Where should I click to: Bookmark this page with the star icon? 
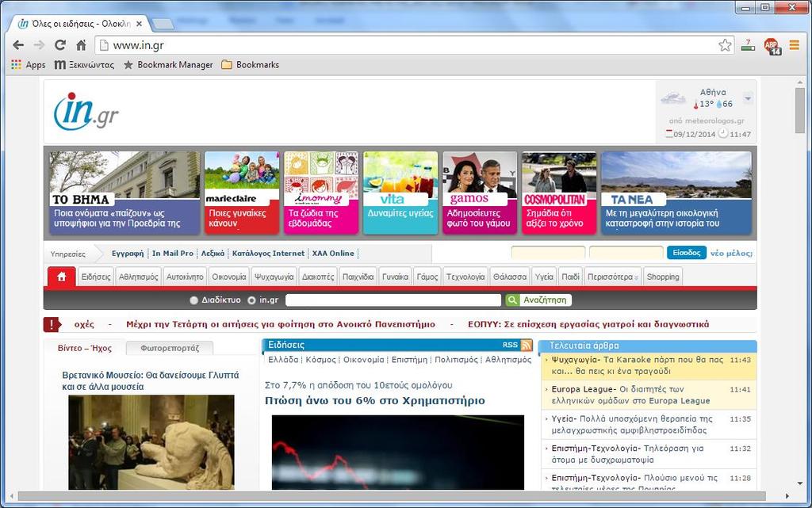point(725,45)
